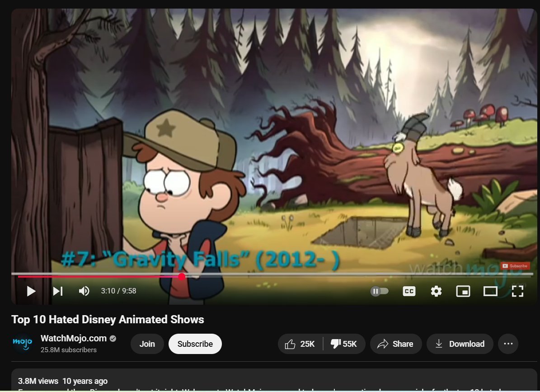Screen dimensions: 540x392
Task: Open the video settings gear
Action: [436, 292]
